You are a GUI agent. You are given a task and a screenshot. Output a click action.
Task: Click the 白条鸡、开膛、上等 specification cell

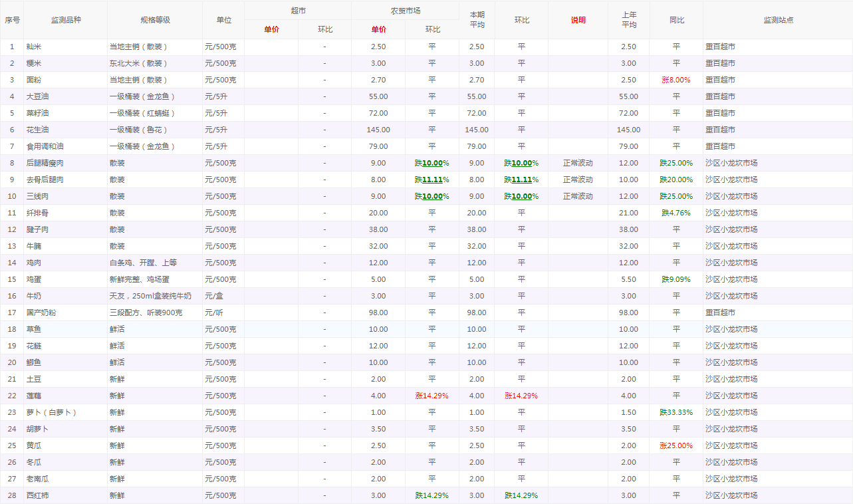click(x=155, y=263)
